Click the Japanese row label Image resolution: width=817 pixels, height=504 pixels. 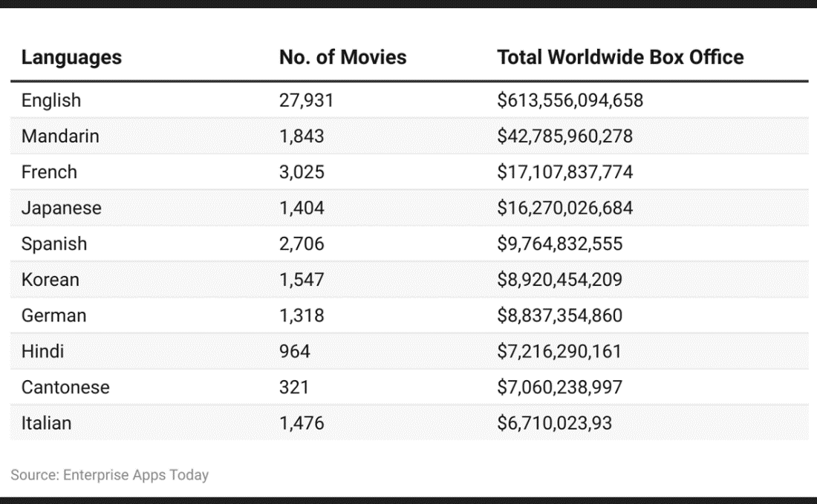[x=61, y=208]
